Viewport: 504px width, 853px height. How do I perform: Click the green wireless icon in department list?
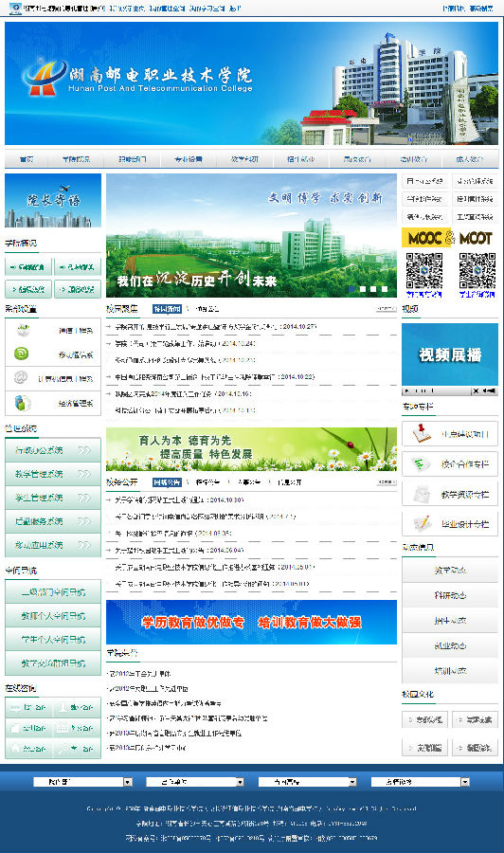click(21, 354)
